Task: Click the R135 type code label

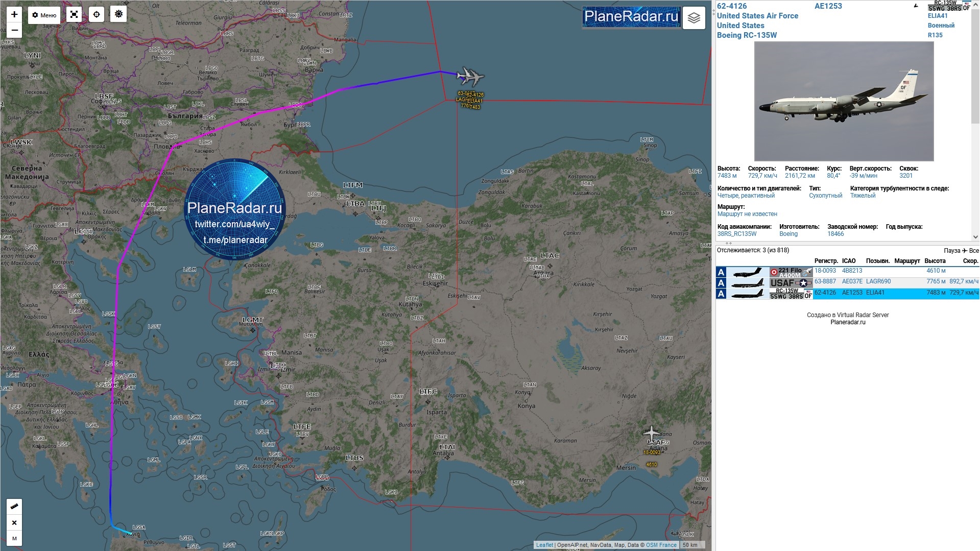Action: pyautogui.click(x=935, y=35)
